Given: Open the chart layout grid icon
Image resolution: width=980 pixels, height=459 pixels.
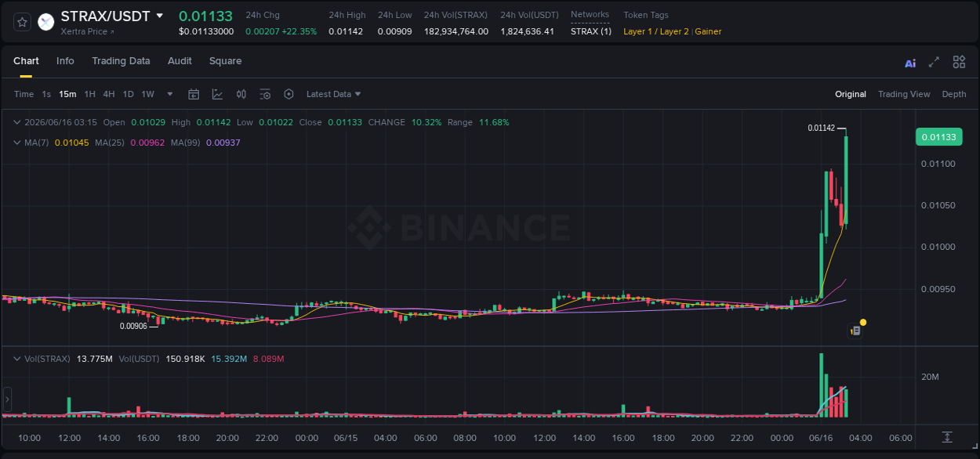Looking at the screenshot, I should point(959,62).
